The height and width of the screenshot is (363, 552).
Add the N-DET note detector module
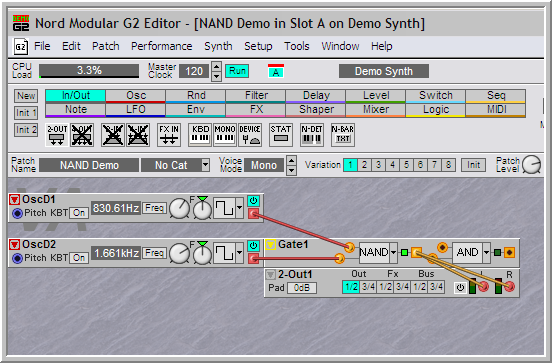[312, 134]
